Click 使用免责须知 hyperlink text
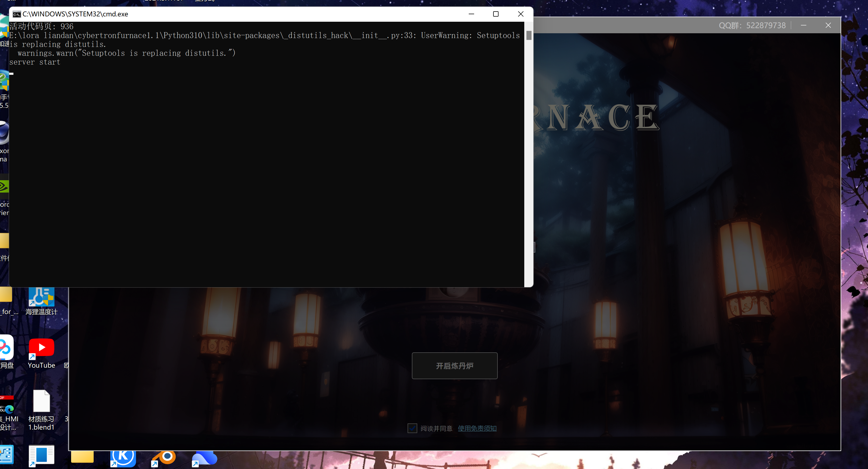868x469 pixels. point(477,428)
